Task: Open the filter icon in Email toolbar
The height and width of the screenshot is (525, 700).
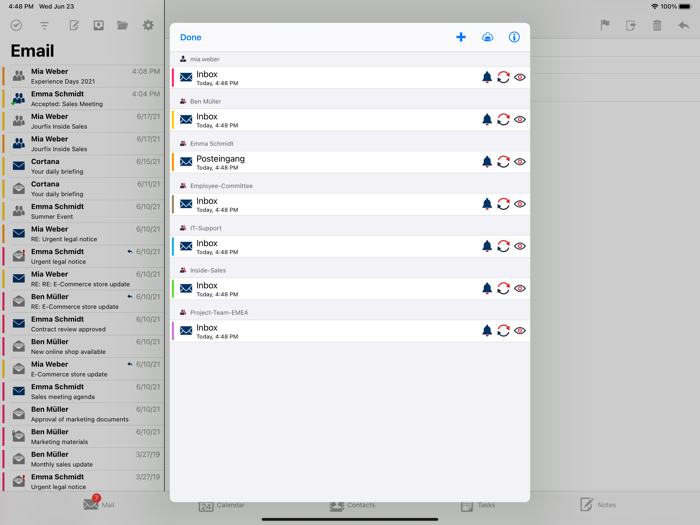Action: (x=44, y=25)
